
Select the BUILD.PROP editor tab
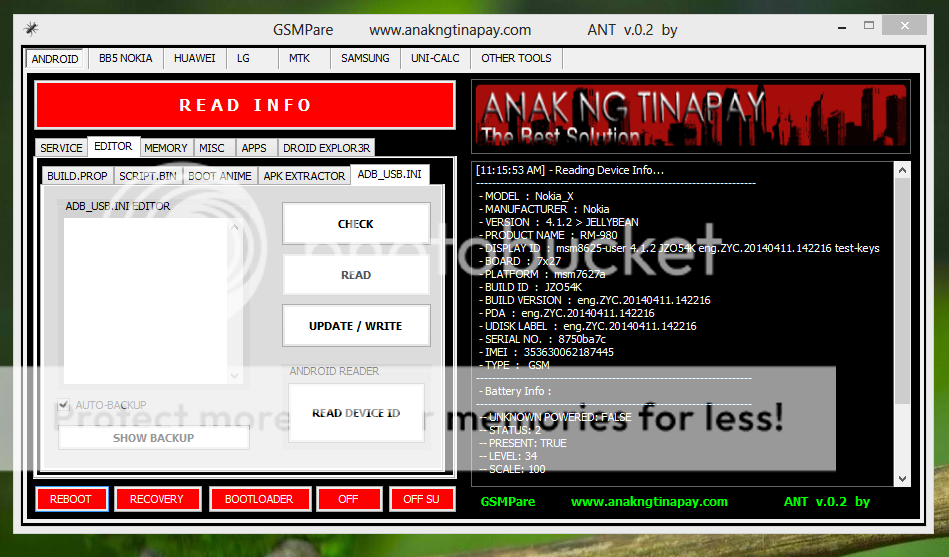pos(77,176)
